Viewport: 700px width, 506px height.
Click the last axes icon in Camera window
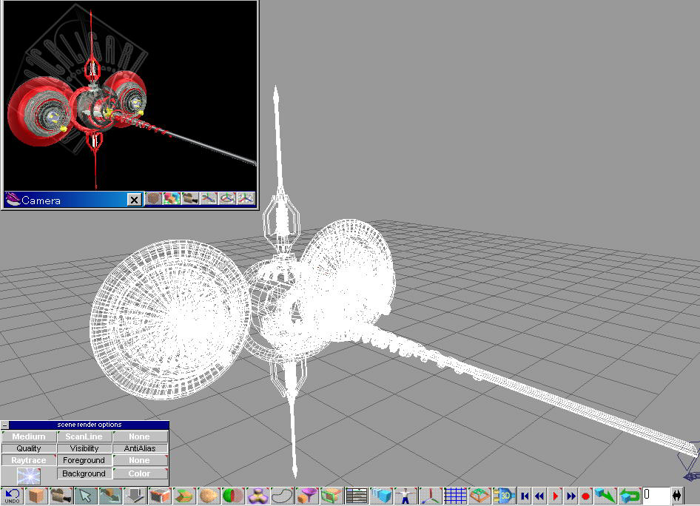[x=246, y=199]
